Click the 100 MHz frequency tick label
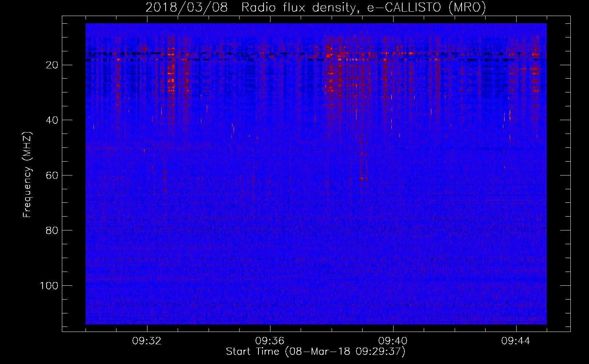This screenshot has width=589, height=364. 49,286
